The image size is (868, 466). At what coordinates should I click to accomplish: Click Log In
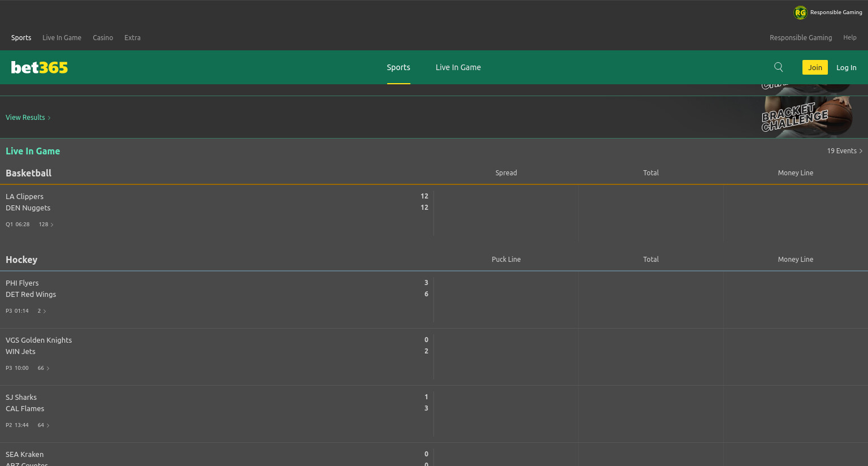click(x=847, y=67)
